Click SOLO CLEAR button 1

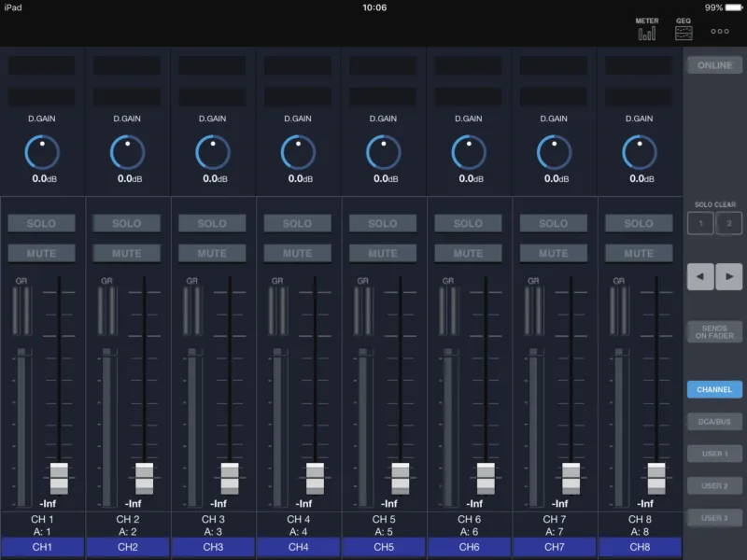pyautogui.click(x=700, y=223)
